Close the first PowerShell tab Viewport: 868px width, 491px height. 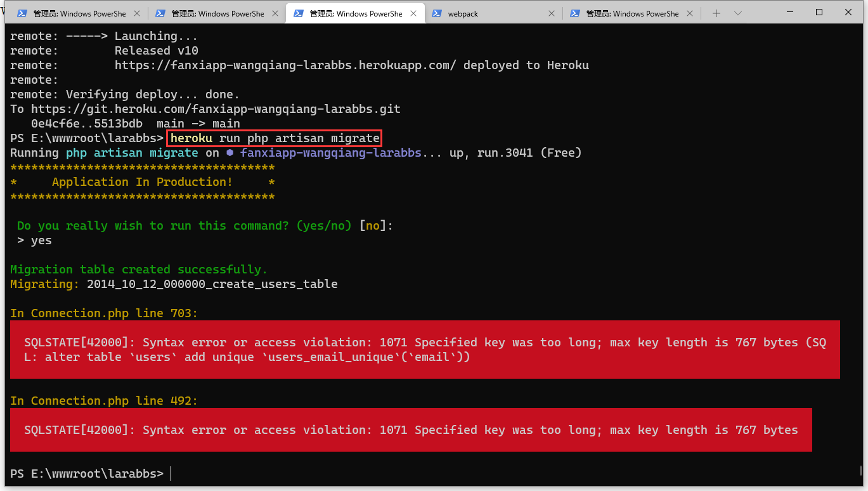point(136,13)
